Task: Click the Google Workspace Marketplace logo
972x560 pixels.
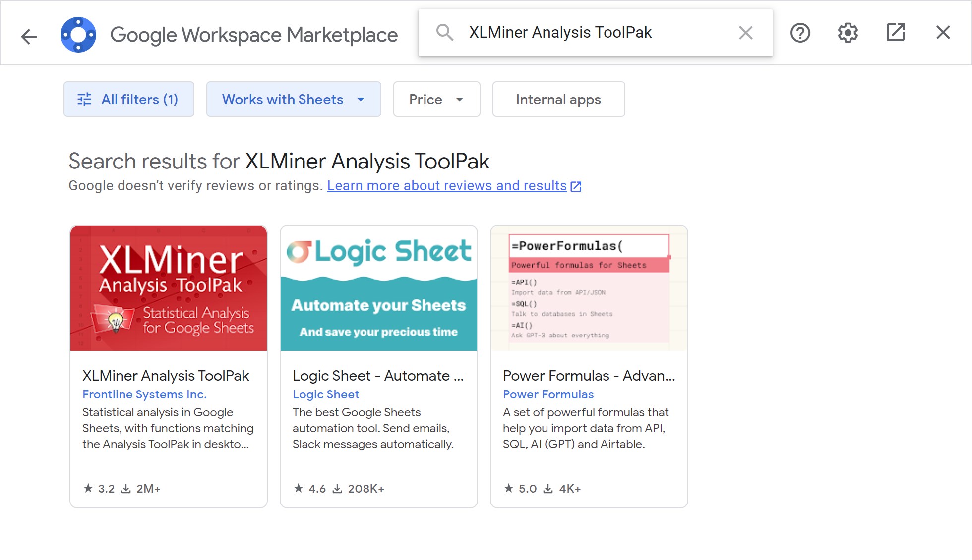Action: pos(78,35)
